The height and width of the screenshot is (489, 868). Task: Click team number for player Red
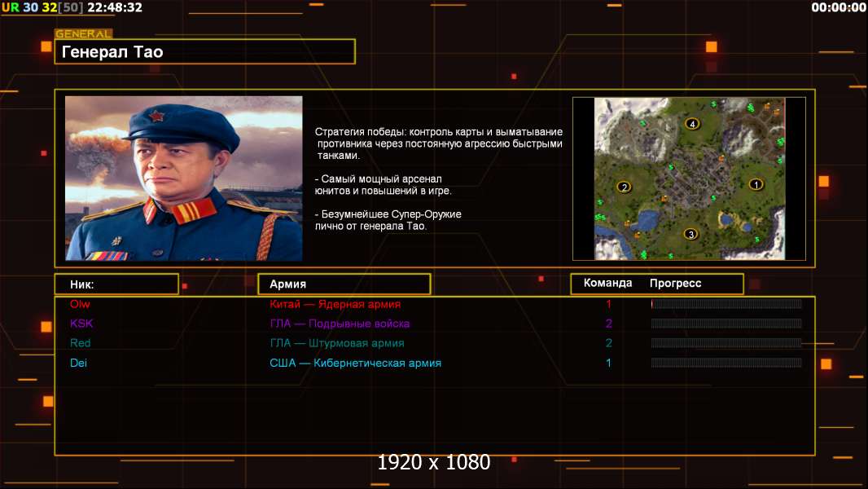(608, 343)
